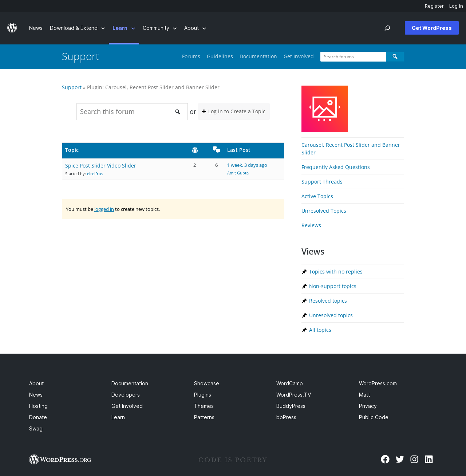The height and width of the screenshot is (476, 466).
Task: Click the magnifier in Search this forum box
Action: pyautogui.click(x=178, y=112)
